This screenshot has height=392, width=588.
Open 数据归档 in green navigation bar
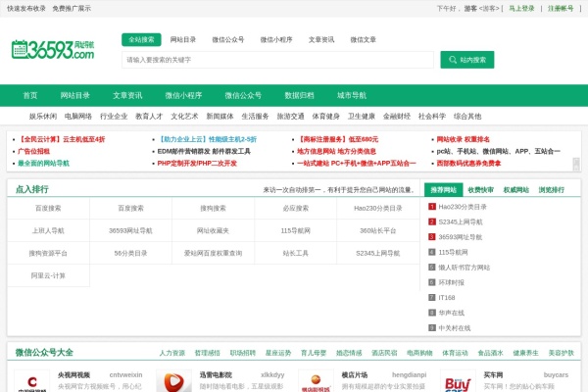click(299, 95)
